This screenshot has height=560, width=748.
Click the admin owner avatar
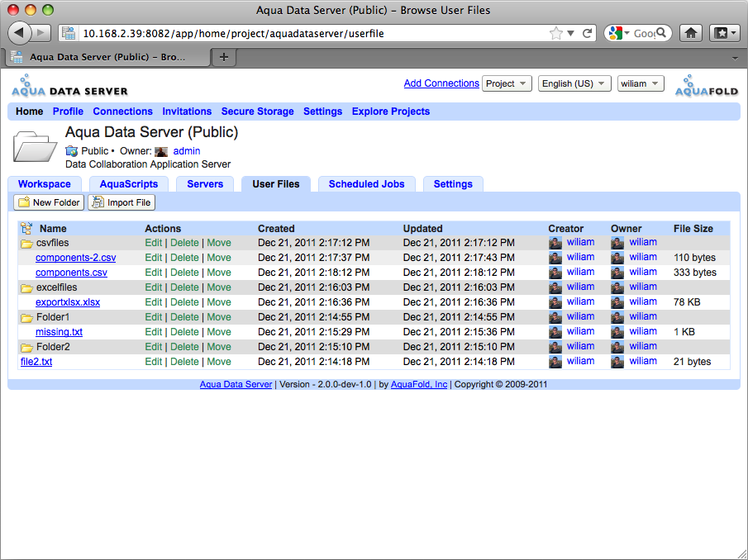(161, 151)
